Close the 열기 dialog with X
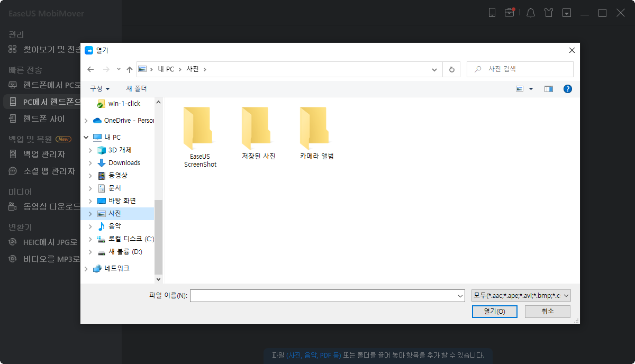The width and height of the screenshot is (635, 364). click(x=571, y=50)
